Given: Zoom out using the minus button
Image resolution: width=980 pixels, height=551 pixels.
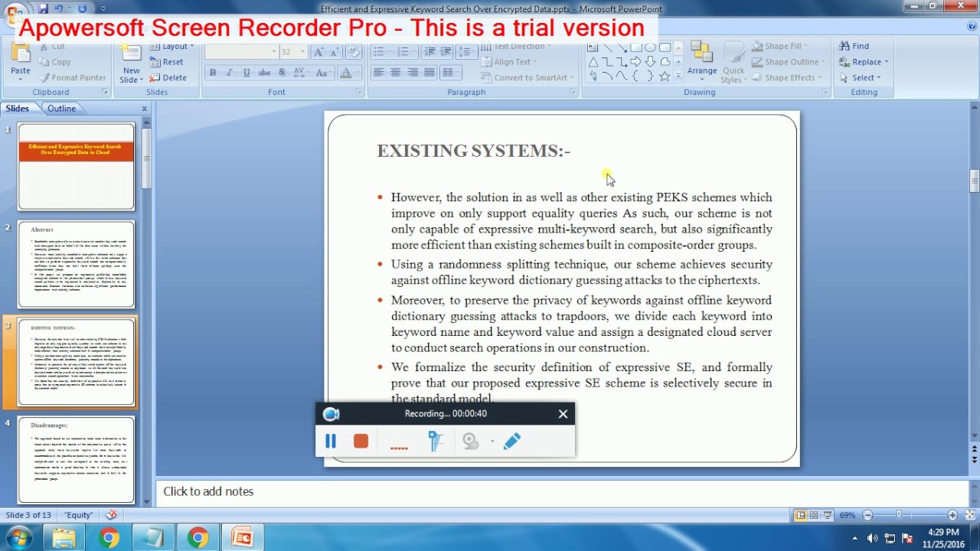Looking at the screenshot, I should click(867, 515).
